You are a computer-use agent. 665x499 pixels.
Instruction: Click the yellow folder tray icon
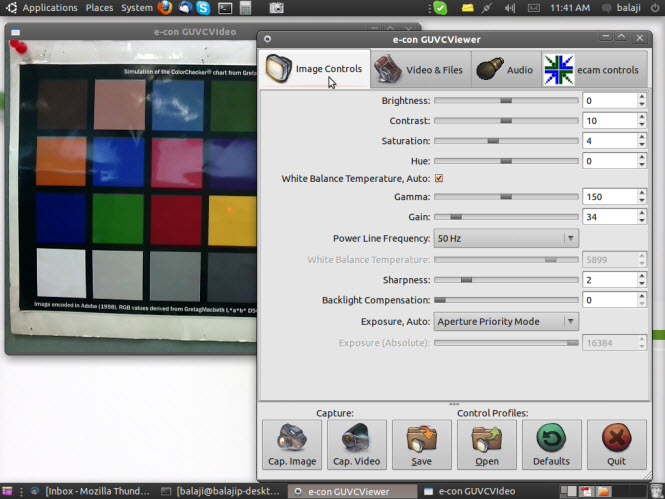click(x=467, y=8)
